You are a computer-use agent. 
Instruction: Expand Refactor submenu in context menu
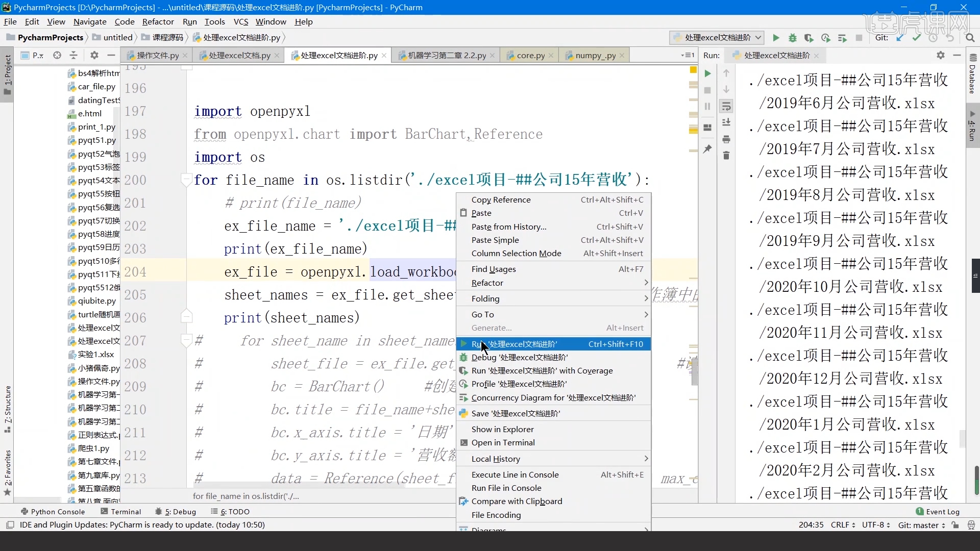554,283
